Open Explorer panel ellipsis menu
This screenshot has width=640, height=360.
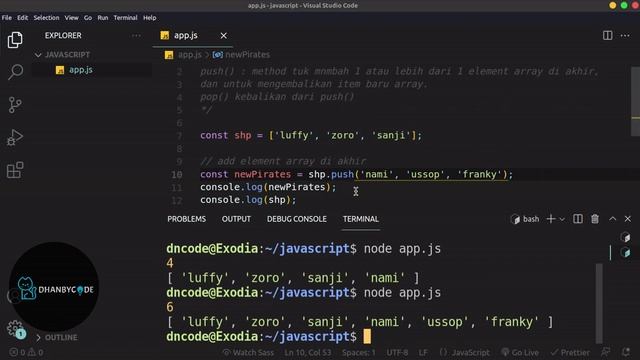click(x=136, y=36)
